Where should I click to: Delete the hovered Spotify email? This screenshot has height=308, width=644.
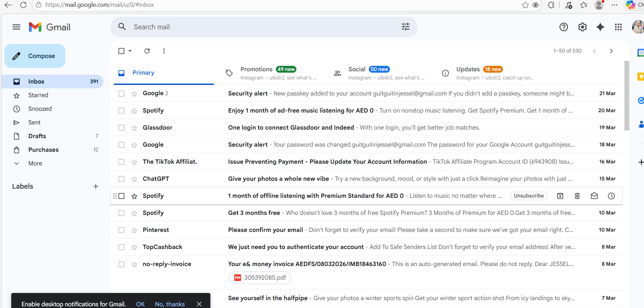[577, 196]
